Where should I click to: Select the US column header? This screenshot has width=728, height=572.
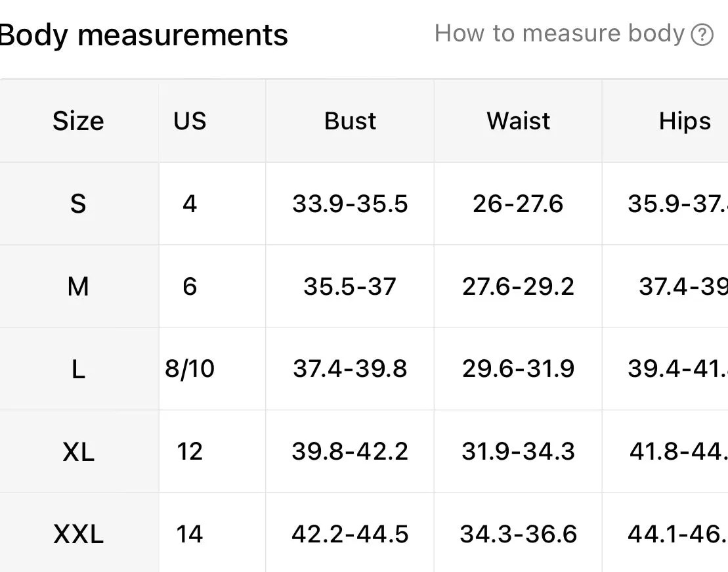point(190,121)
